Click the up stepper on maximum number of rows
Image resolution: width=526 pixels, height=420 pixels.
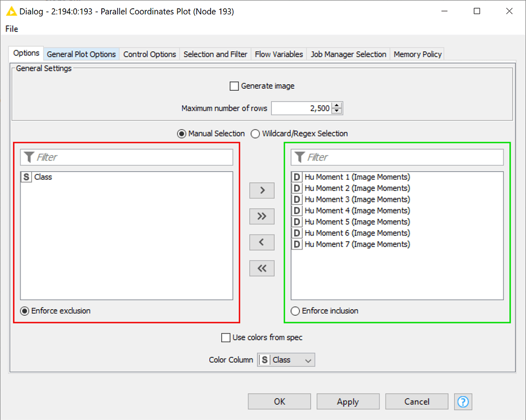336,105
